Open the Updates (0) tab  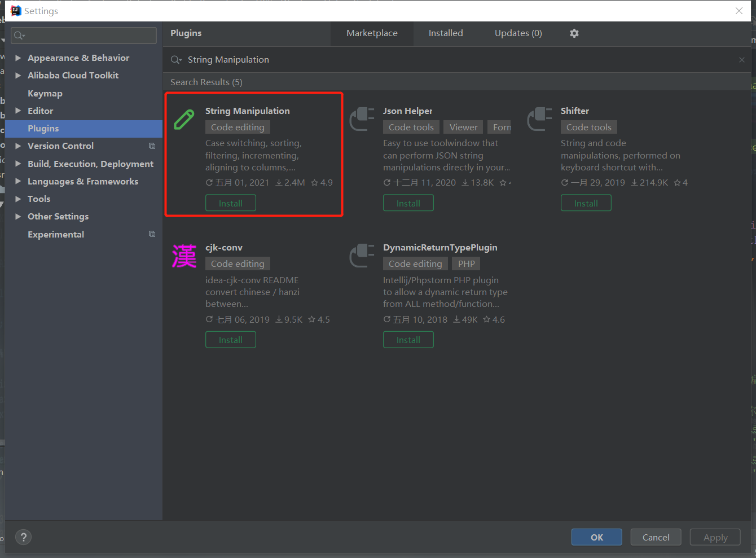(518, 33)
